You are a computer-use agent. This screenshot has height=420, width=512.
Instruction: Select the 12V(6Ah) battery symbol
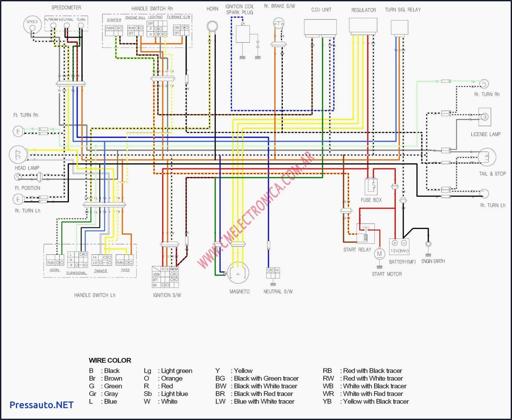point(399,247)
